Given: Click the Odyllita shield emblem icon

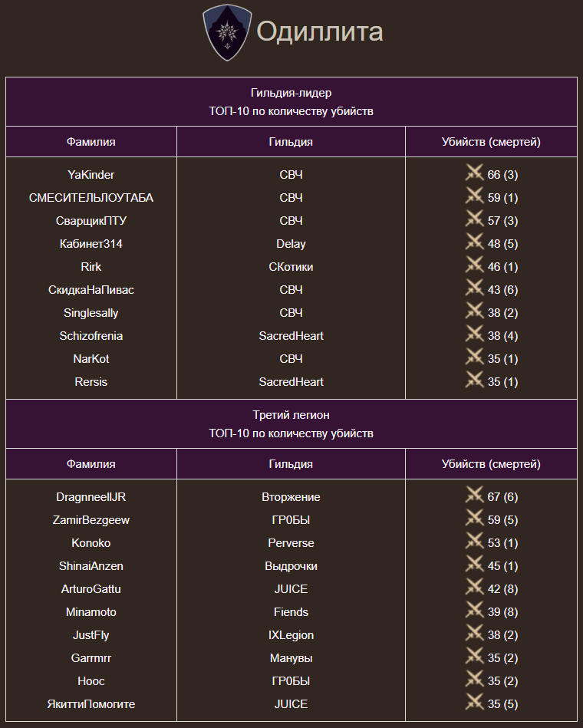Looking at the screenshot, I should [227, 33].
